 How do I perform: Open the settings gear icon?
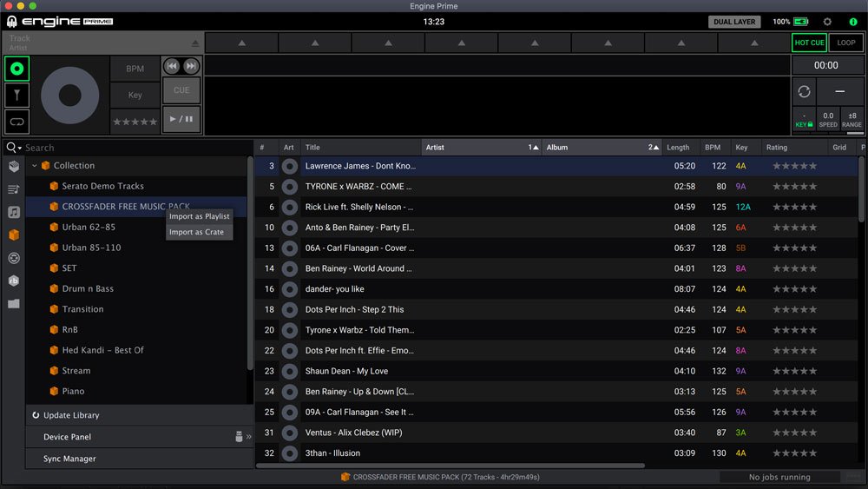tap(827, 22)
